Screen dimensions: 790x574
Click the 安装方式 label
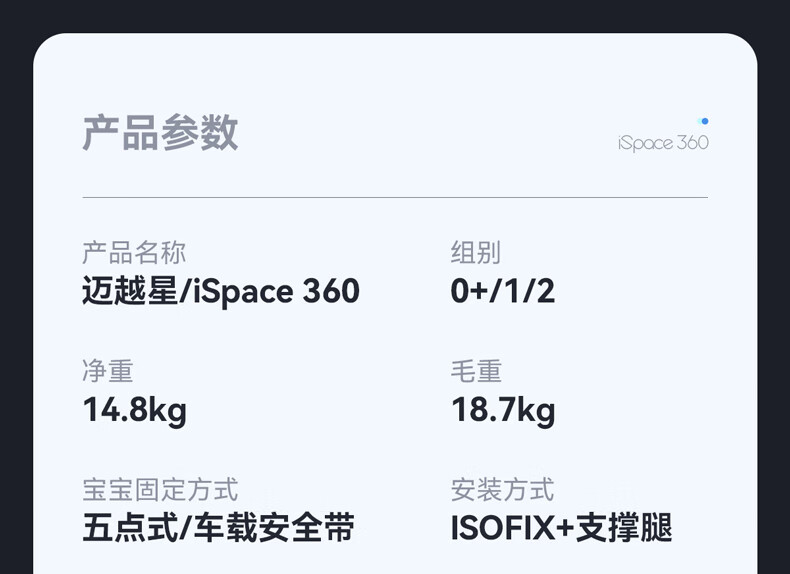click(x=502, y=489)
